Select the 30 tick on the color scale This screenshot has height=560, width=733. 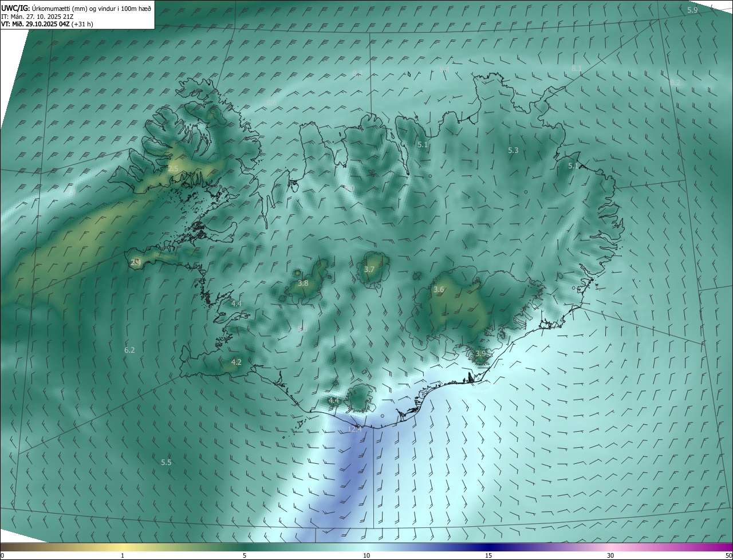coord(610,556)
